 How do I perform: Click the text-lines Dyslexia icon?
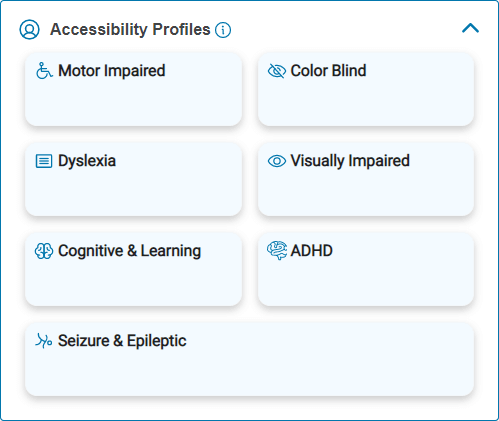44,161
